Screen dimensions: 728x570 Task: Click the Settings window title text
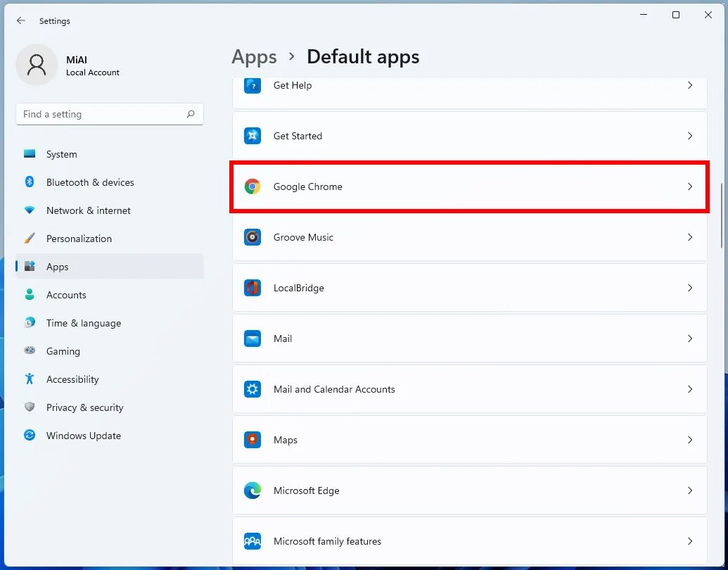point(55,21)
